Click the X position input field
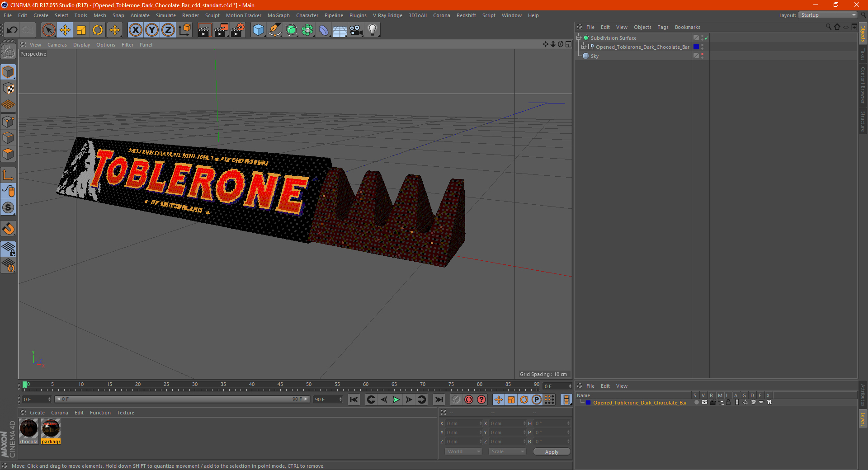The height and width of the screenshot is (470, 868). click(464, 423)
